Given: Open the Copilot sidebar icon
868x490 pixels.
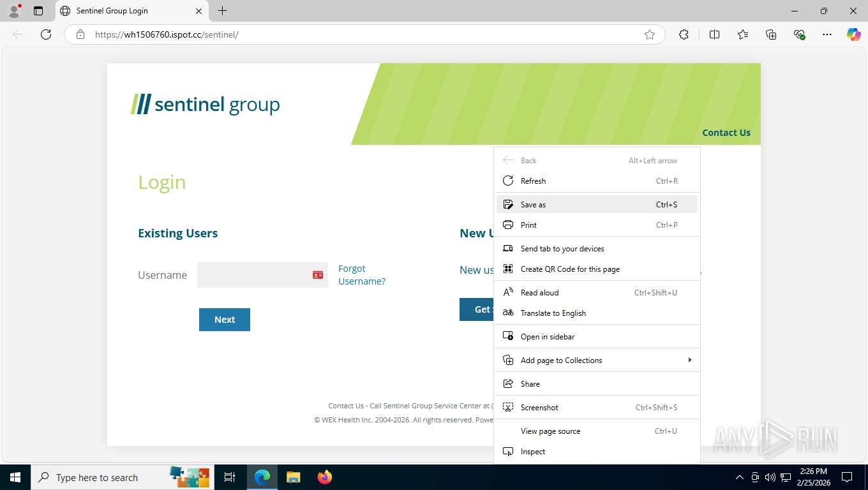Looking at the screenshot, I should (854, 34).
